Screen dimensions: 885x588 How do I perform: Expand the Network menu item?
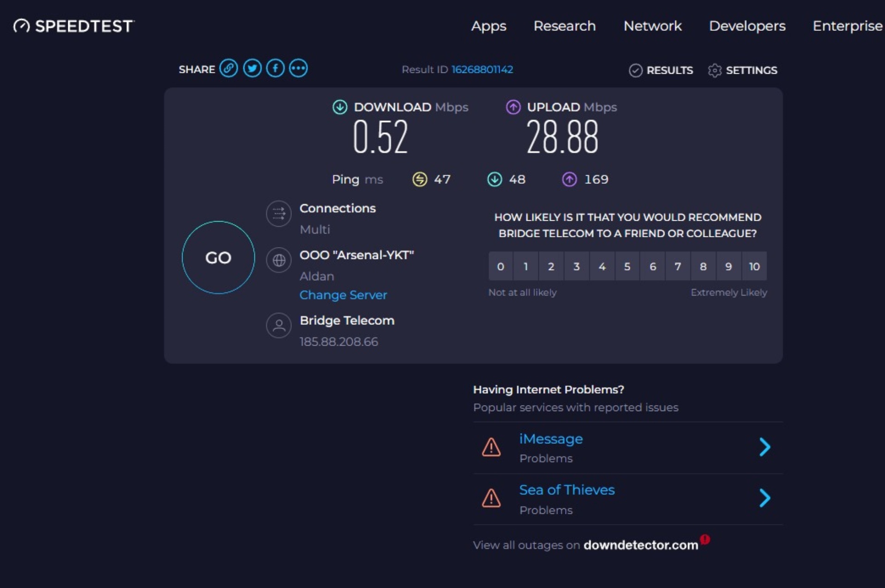[652, 26]
